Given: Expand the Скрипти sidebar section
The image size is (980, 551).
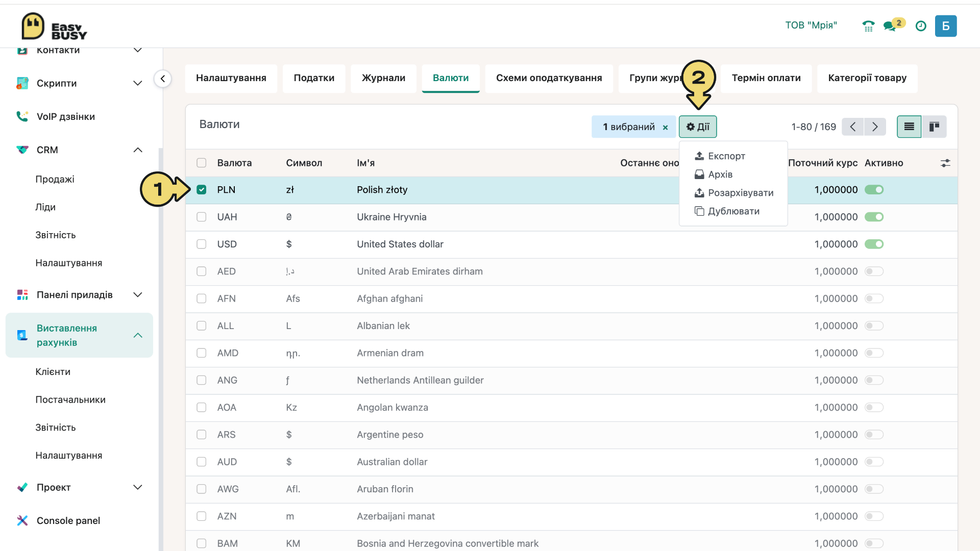Looking at the screenshot, I should pyautogui.click(x=137, y=83).
